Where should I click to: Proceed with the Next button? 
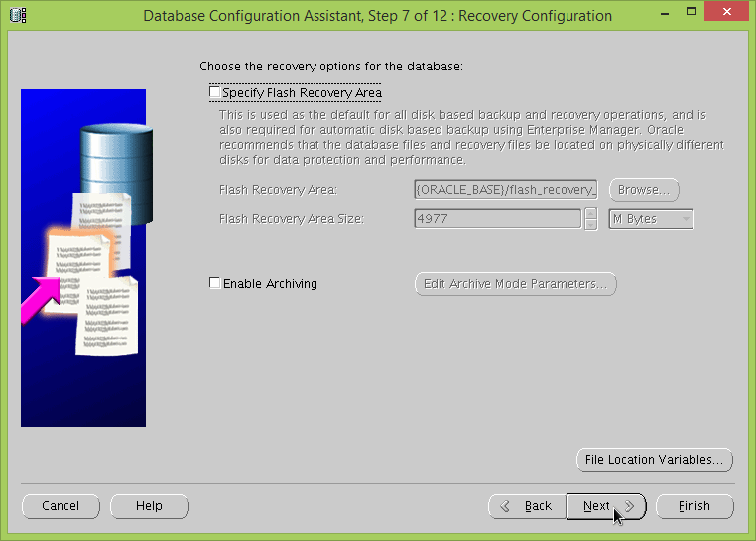605,506
